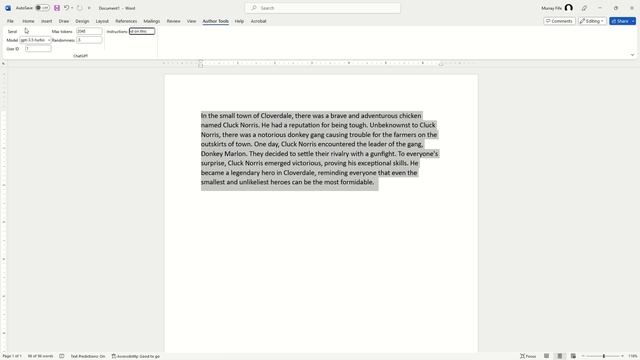This screenshot has width=640, height=360.
Task: Open the File menu tab
Action: pos(10,21)
